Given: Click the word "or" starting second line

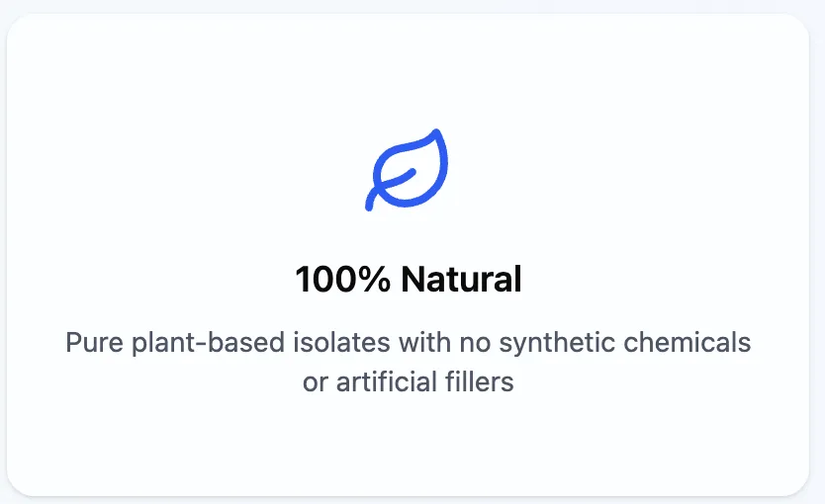Looking at the screenshot, I should point(316,383).
